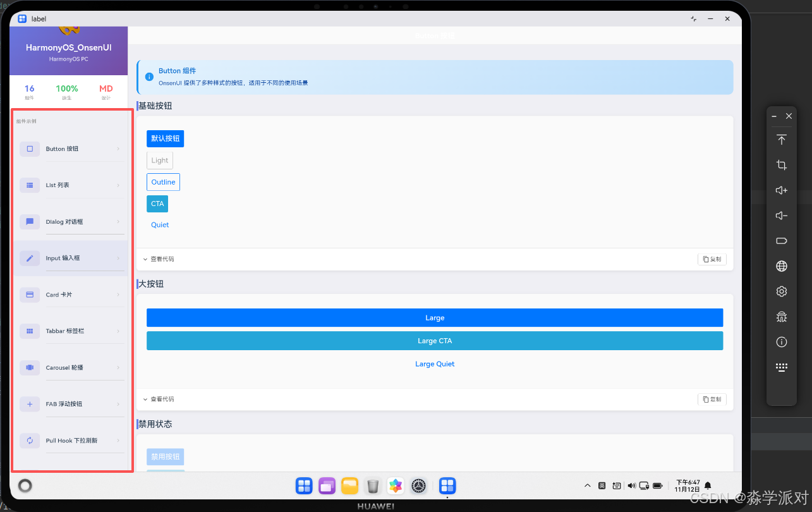Click the crop screenshot icon in emulator toolbar
This screenshot has width=812, height=512.
[782, 165]
